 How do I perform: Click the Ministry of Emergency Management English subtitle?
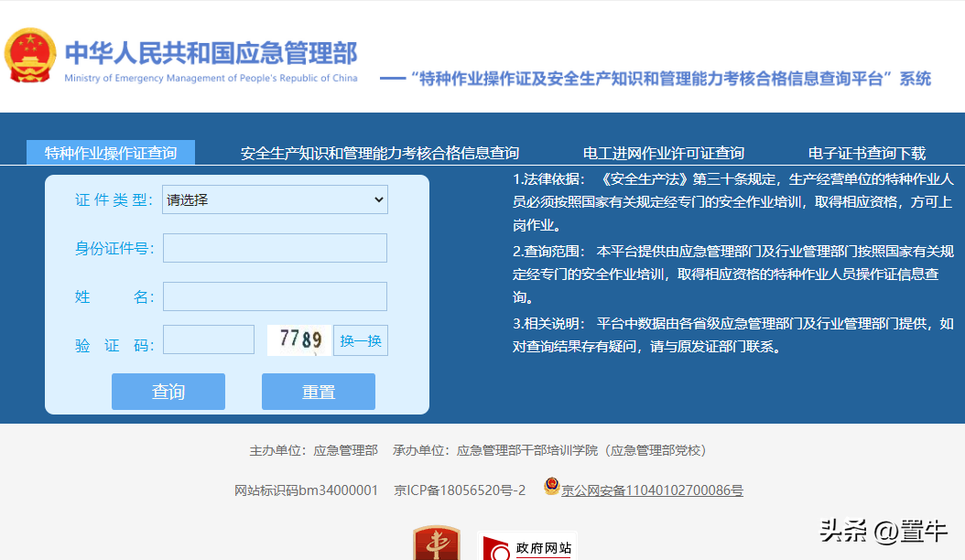(x=211, y=78)
